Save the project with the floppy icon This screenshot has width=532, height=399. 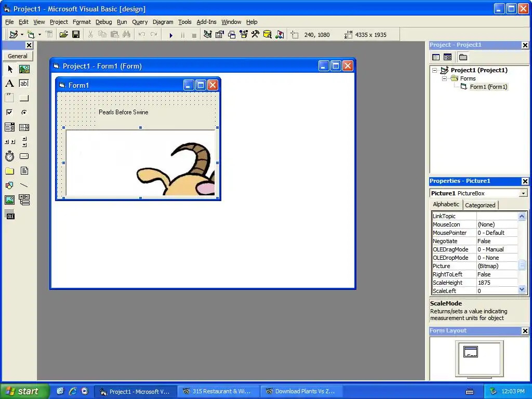point(76,35)
